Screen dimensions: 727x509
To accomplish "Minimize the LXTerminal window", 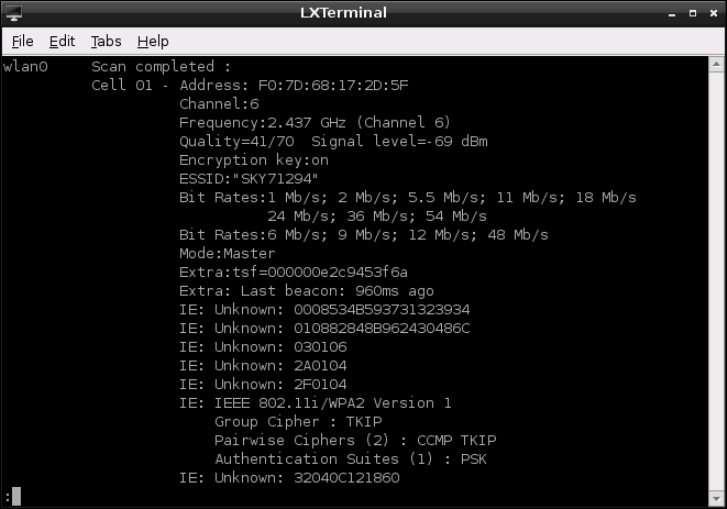I will (x=674, y=14).
